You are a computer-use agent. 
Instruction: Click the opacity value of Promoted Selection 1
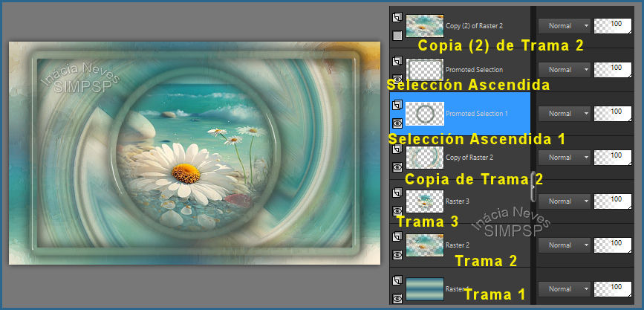point(613,114)
